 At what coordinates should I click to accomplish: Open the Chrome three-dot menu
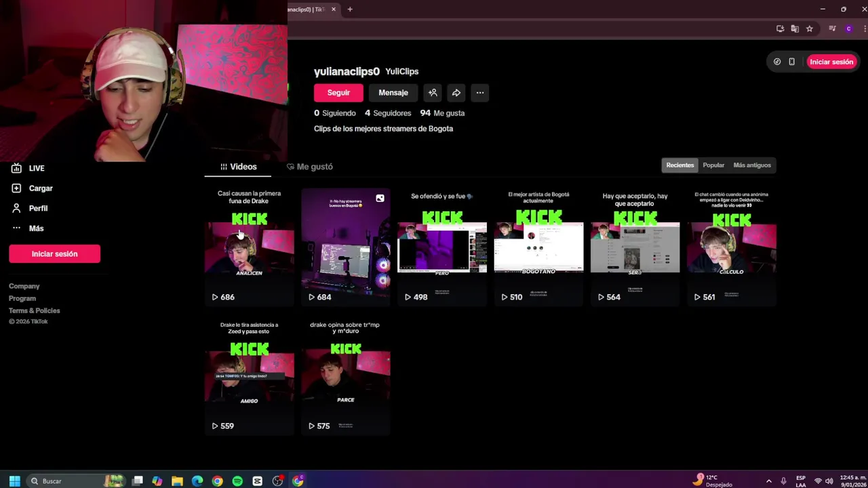pos(864,28)
